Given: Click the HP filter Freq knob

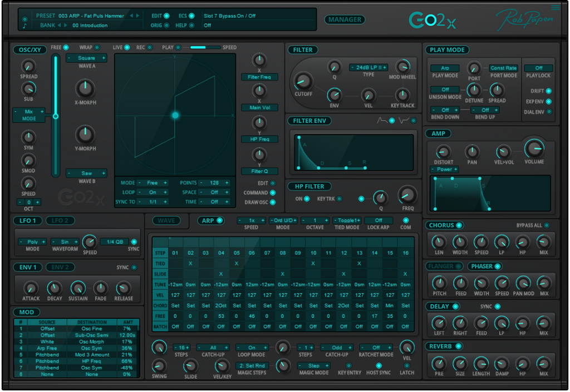Looking at the screenshot, I should [x=407, y=195].
